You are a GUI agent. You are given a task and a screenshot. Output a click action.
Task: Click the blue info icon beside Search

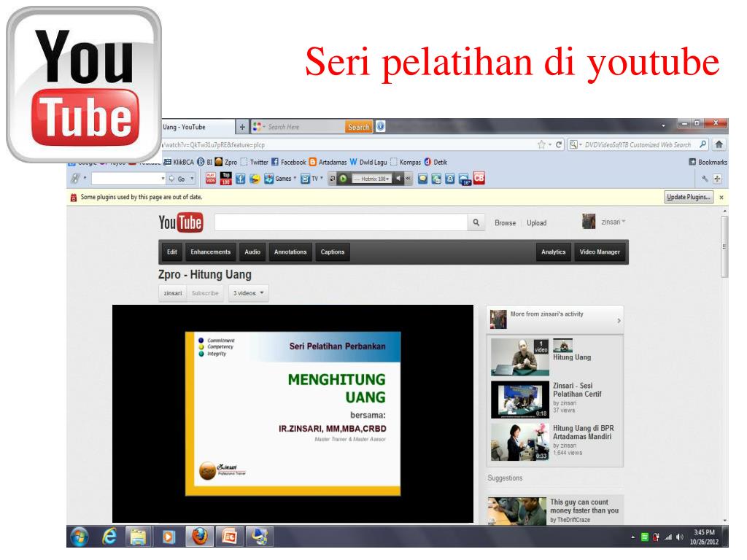pyautogui.click(x=380, y=127)
